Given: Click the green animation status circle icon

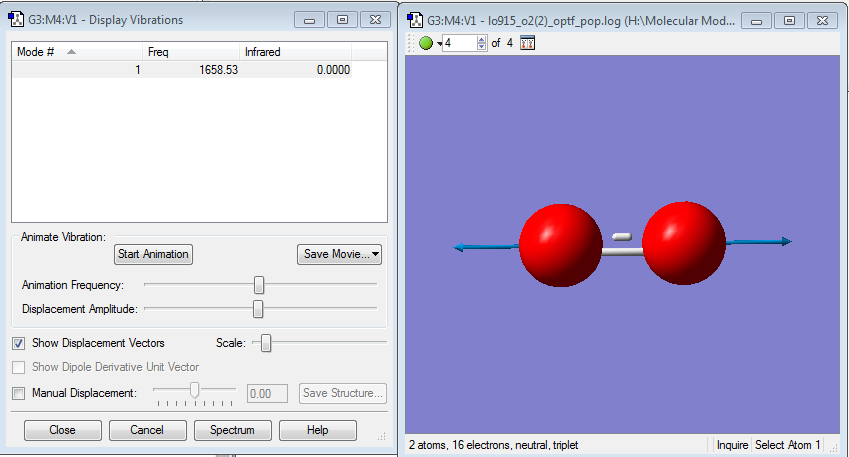Looking at the screenshot, I should [426, 43].
